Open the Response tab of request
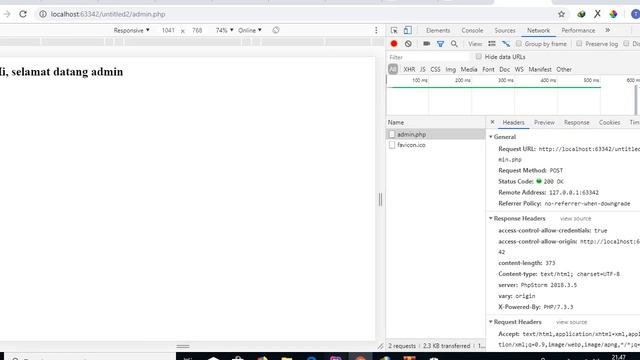640x360 pixels. pyautogui.click(x=576, y=122)
